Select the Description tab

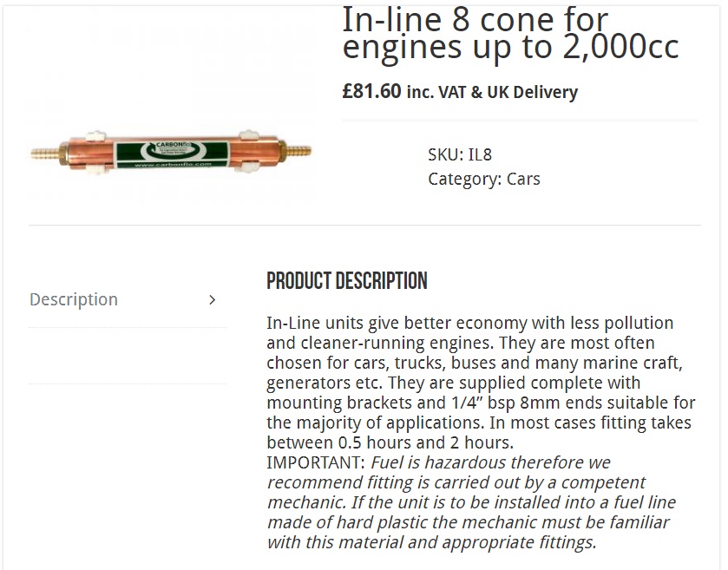click(74, 299)
